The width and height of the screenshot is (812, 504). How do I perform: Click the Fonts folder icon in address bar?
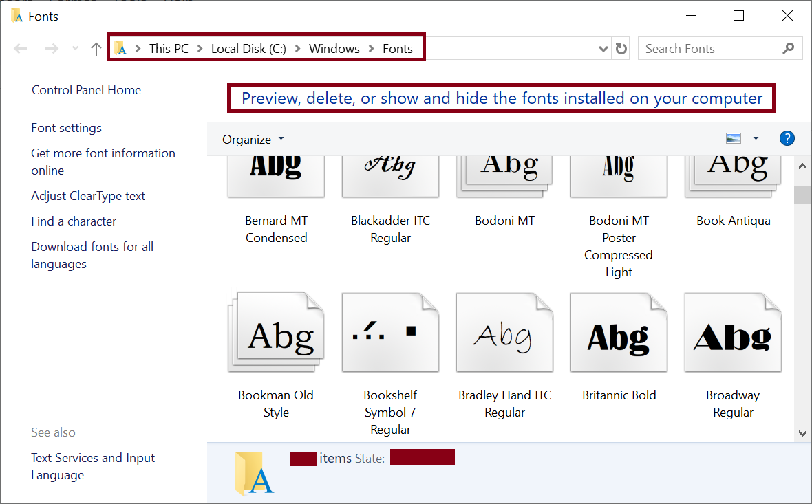click(121, 47)
